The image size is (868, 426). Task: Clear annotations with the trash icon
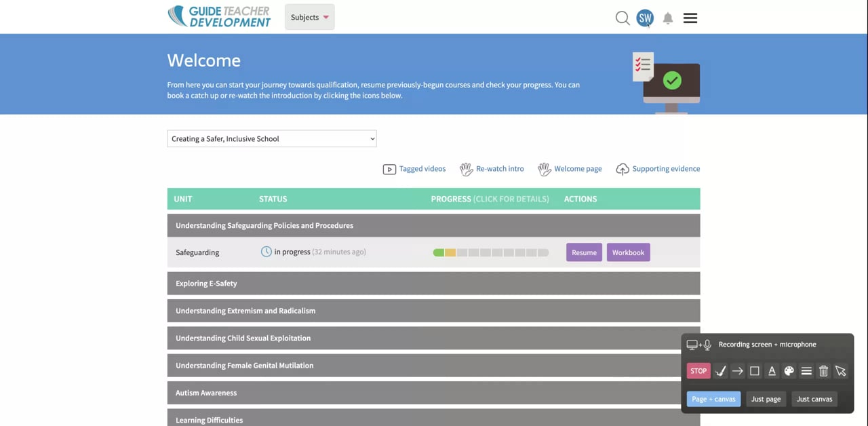pyautogui.click(x=823, y=371)
